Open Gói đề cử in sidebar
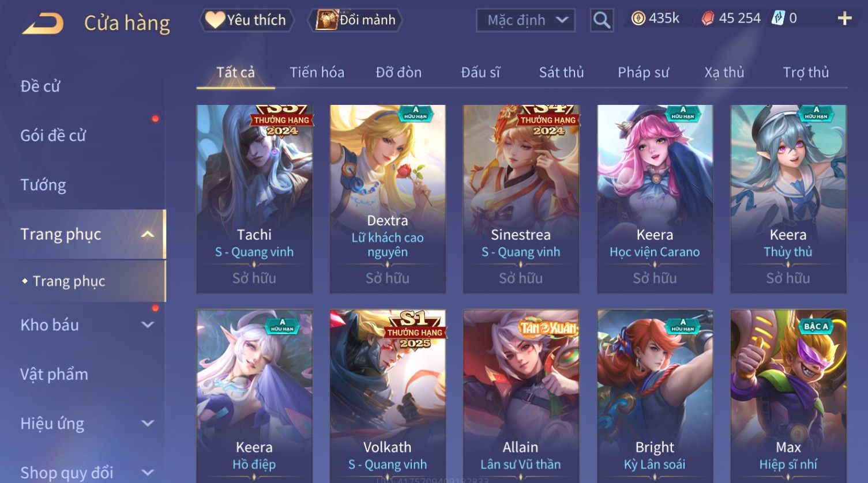The width and height of the screenshot is (868, 483). [x=53, y=135]
